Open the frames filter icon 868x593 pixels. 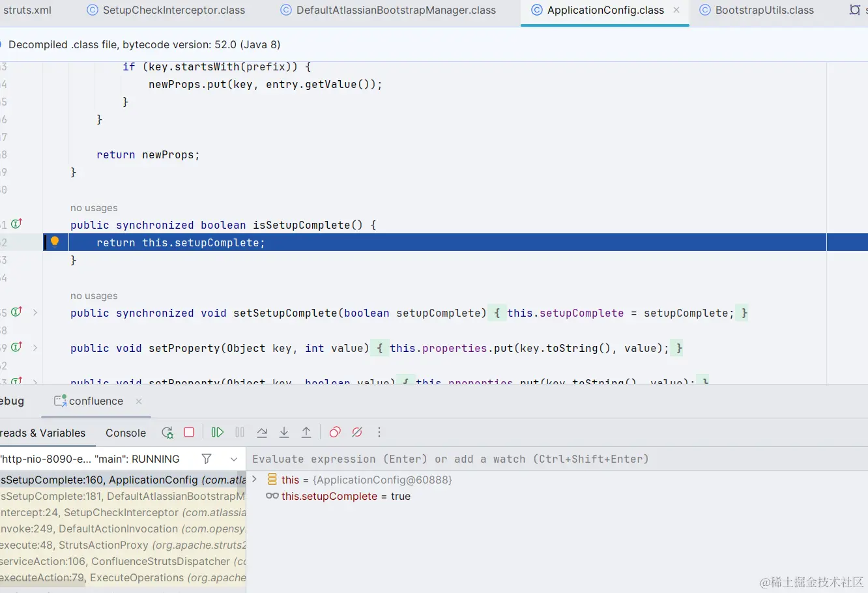tap(206, 459)
